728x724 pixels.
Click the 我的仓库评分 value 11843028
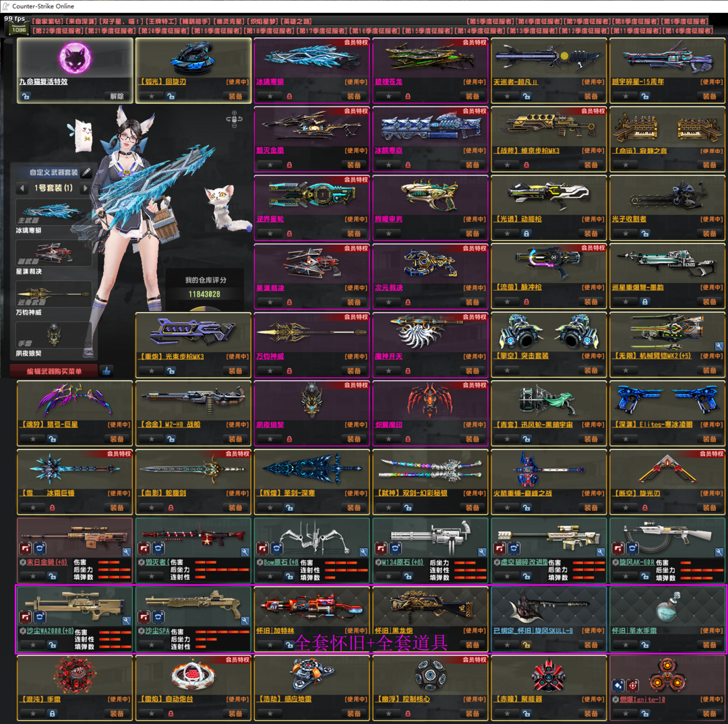tap(204, 295)
